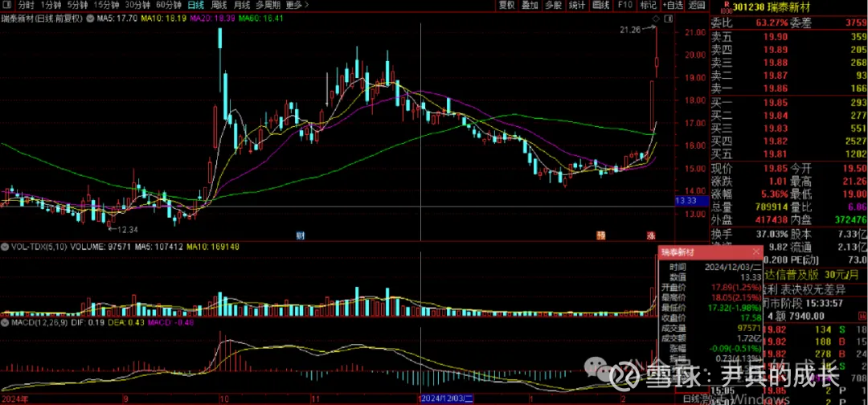Image resolution: width=868 pixels, height=405 pixels.
Task: Click the 返回 back button
Action: [x=697, y=5]
